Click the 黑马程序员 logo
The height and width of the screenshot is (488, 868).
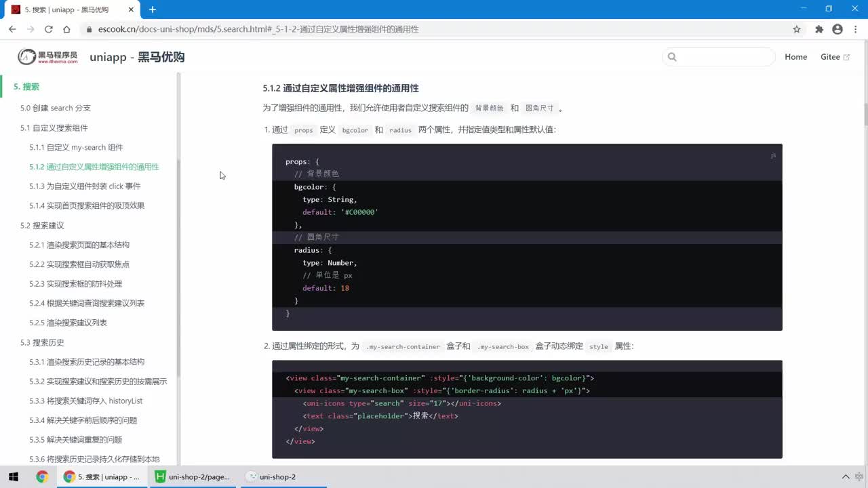47,57
